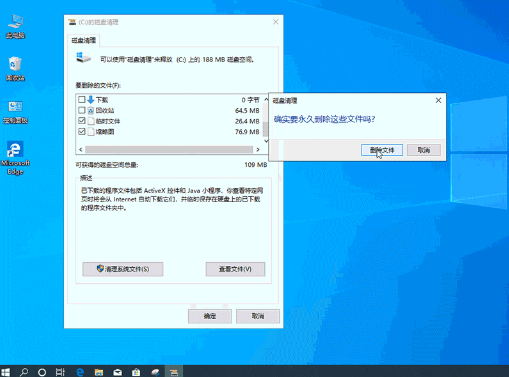The height and width of the screenshot is (377, 509).
Task: Open the Windows Start menu
Action: [x=6, y=372]
